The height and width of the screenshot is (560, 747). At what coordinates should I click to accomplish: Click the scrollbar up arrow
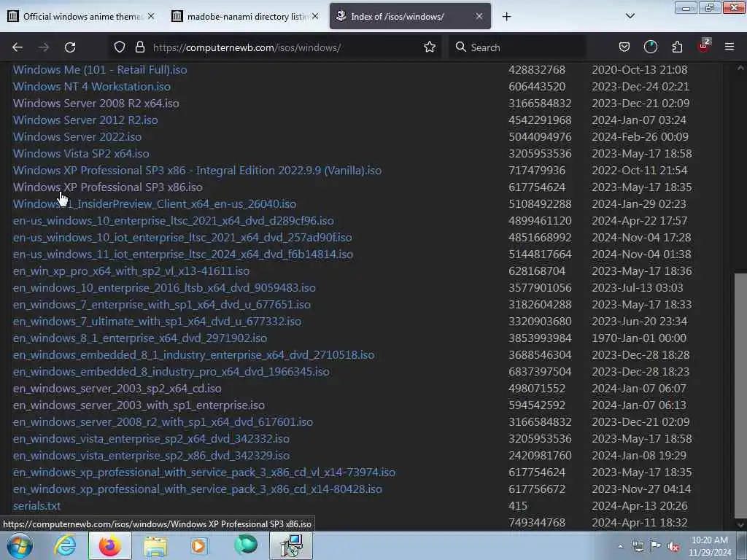click(740, 68)
